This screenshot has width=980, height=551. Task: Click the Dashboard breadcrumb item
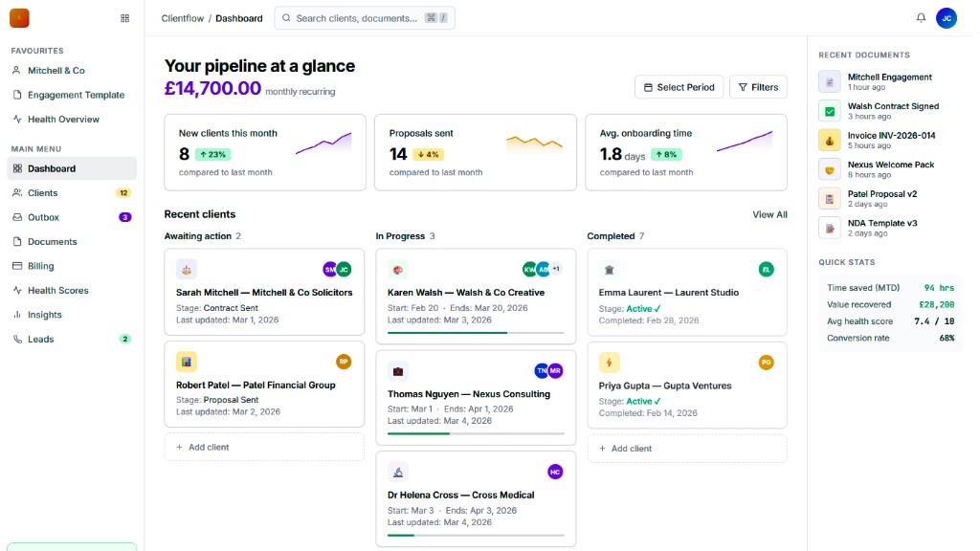(239, 17)
